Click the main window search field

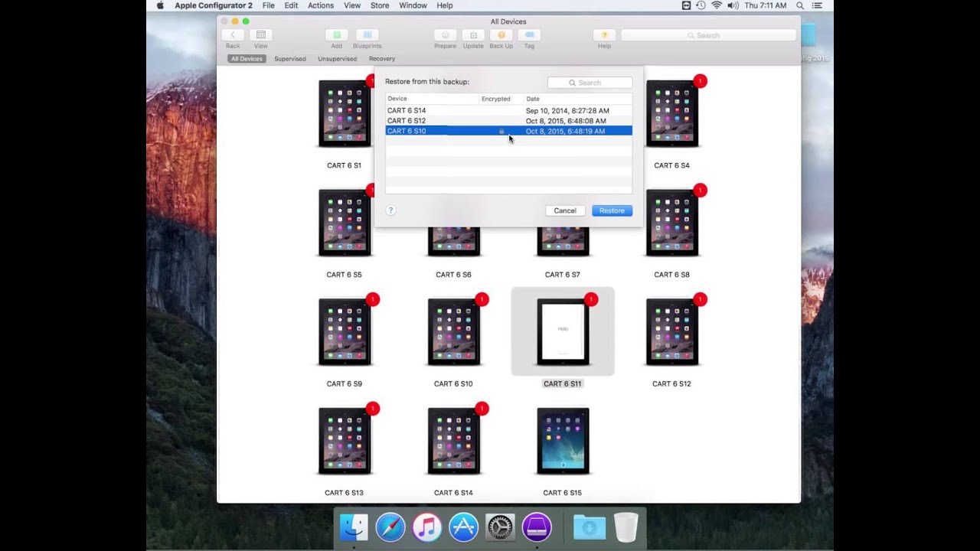coord(708,35)
